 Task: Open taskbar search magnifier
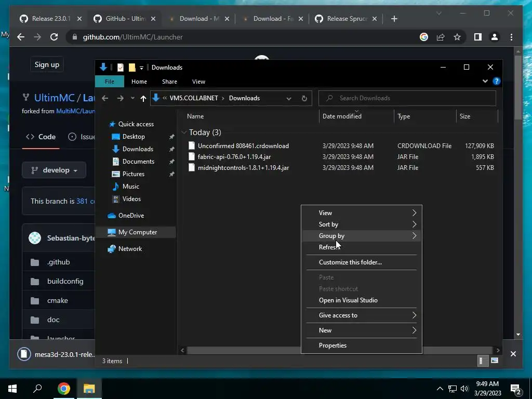[x=37, y=389]
